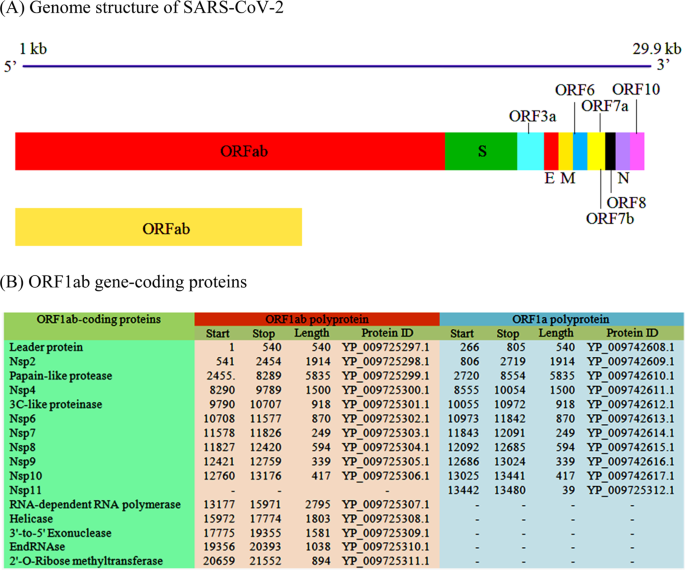Select the "3'-to-5' Exonuclease" row name
The image size is (685, 570).
[60, 533]
